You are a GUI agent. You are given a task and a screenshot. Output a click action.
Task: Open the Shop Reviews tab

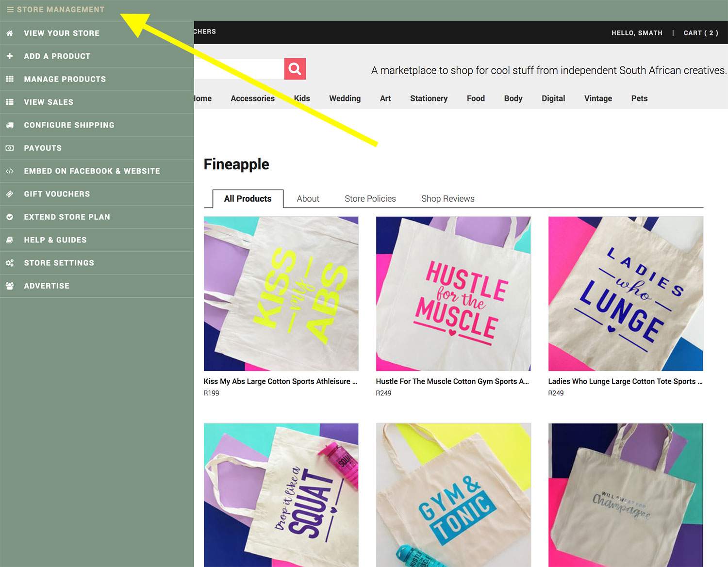click(x=447, y=198)
